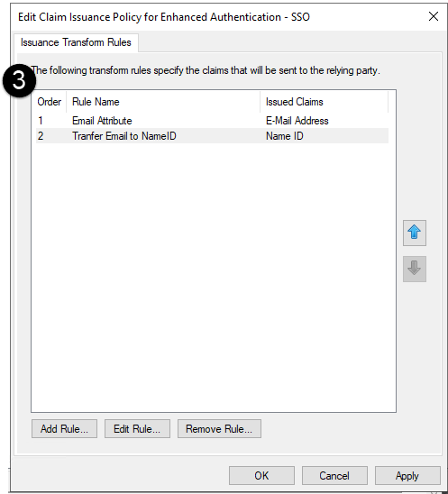The image size is (448, 494).
Task: Click Add Rule button
Action: [64, 428]
